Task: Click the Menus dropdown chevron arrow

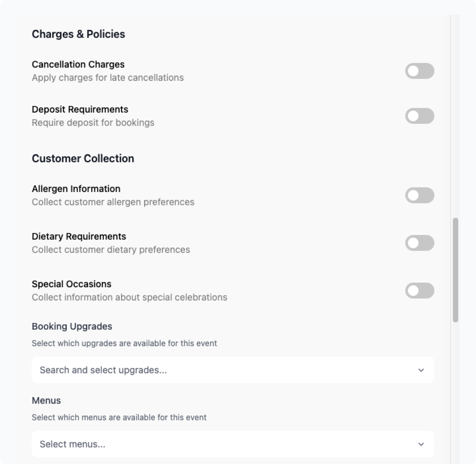Action: [x=421, y=444]
